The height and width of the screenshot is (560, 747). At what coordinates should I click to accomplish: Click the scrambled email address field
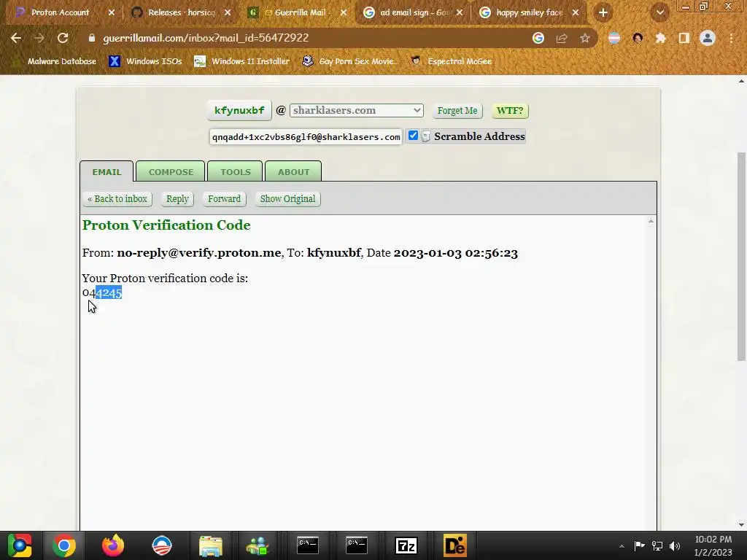point(306,136)
